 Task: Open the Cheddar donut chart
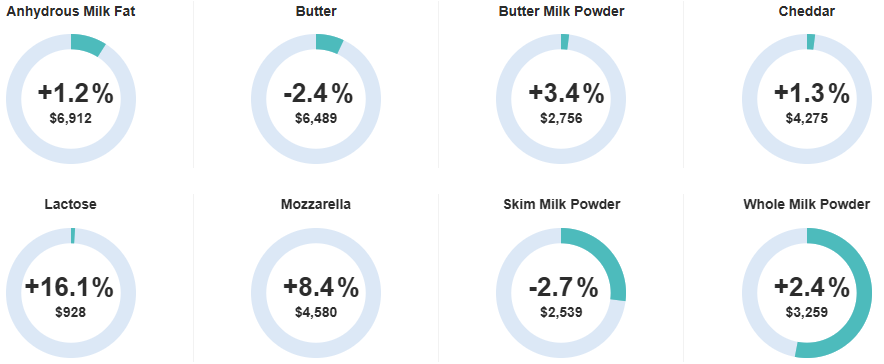coord(807,99)
